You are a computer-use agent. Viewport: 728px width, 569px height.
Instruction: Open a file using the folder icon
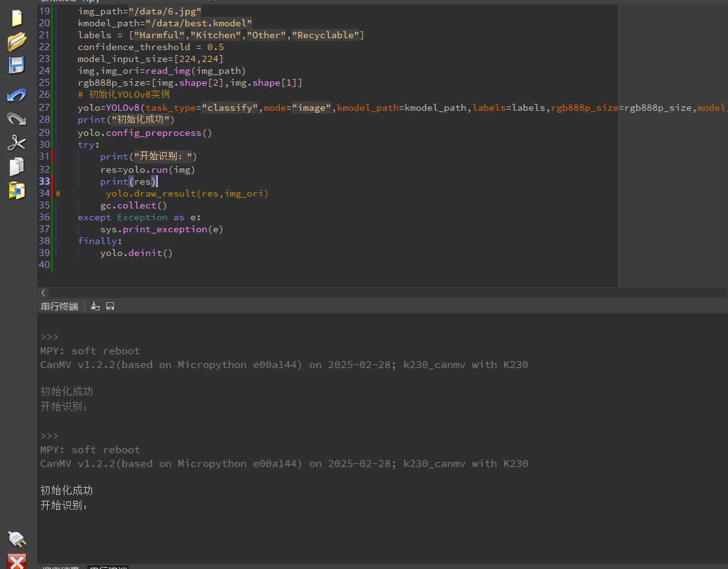[17, 42]
